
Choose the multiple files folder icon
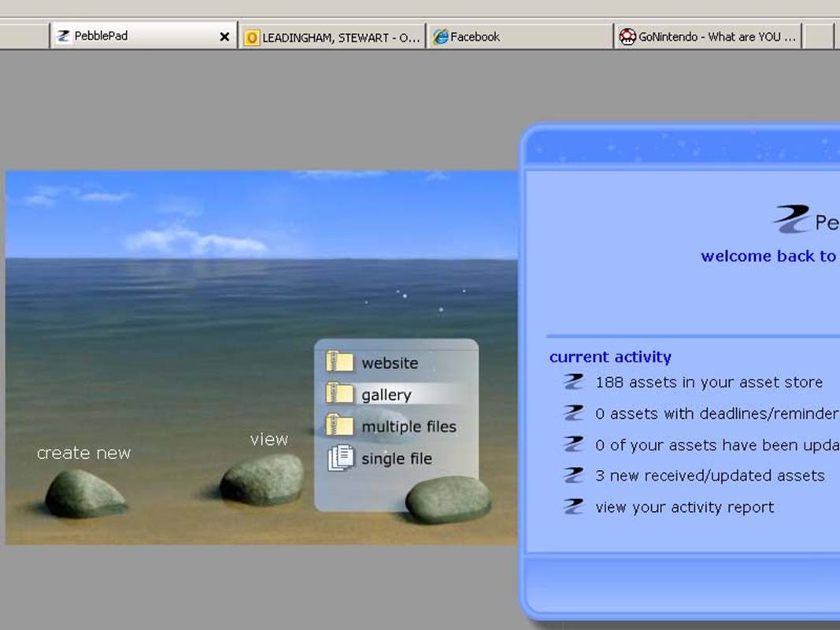[339, 426]
